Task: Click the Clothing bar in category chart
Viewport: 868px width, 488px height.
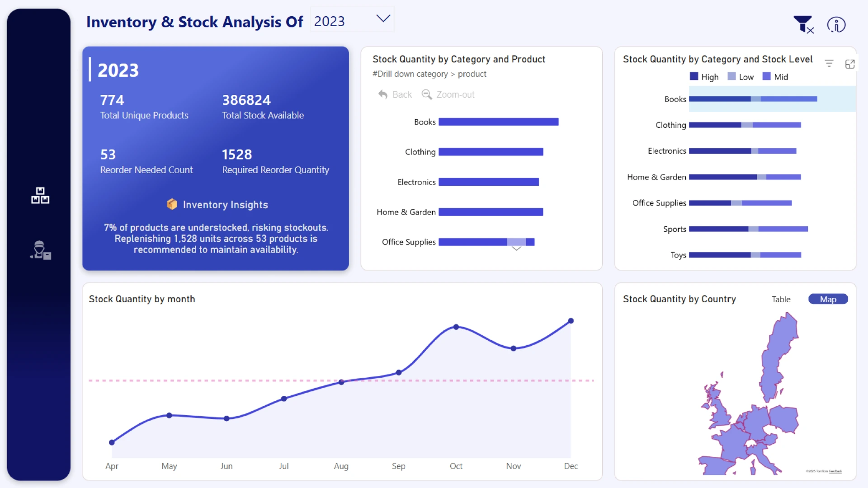Action: point(491,152)
